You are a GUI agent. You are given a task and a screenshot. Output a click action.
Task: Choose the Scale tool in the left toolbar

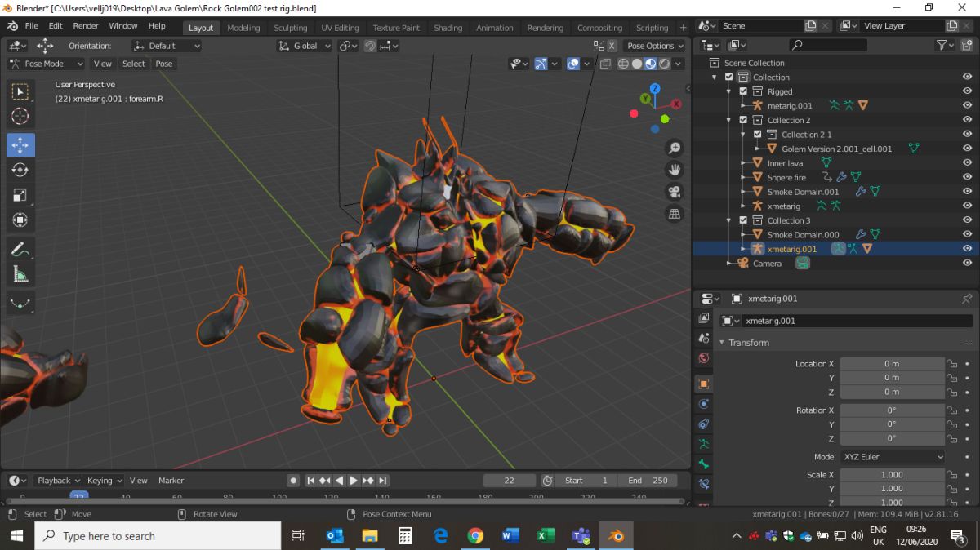point(20,195)
